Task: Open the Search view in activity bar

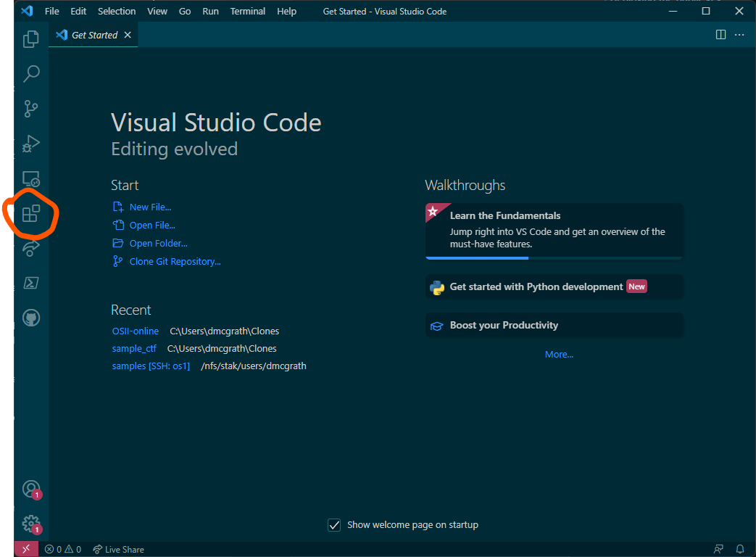Action: tap(31, 74)
